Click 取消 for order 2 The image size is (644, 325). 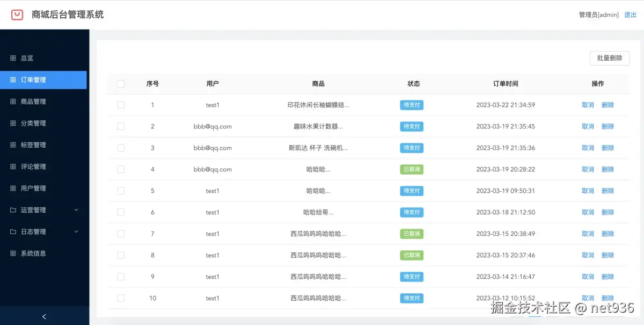click(x=588, y=126)
